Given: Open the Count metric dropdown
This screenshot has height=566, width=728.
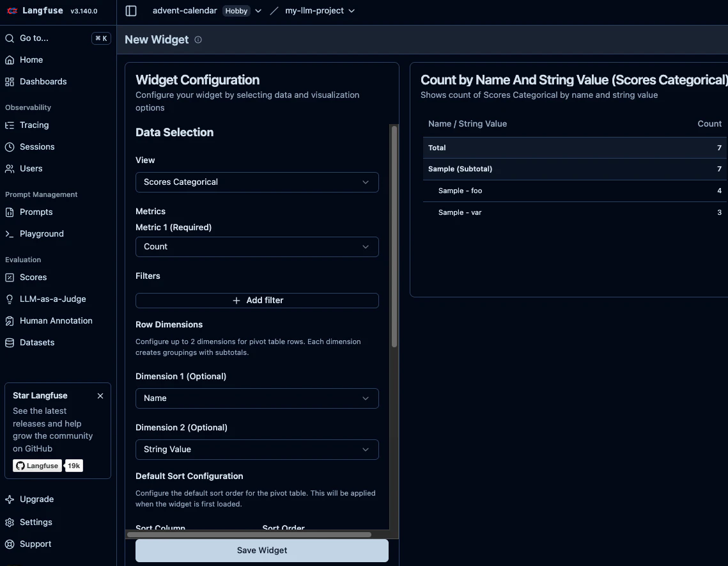Looking at the screenshot, I should point(257,247).
